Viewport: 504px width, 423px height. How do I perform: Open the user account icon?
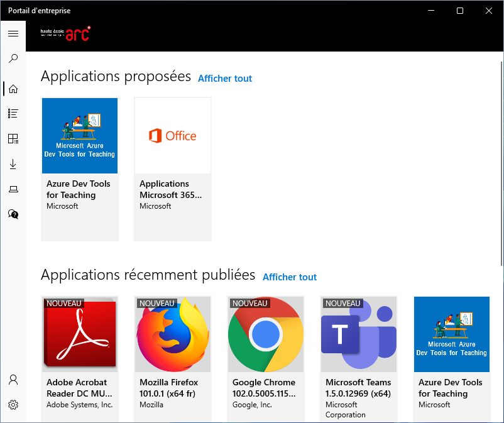[13, 380]
